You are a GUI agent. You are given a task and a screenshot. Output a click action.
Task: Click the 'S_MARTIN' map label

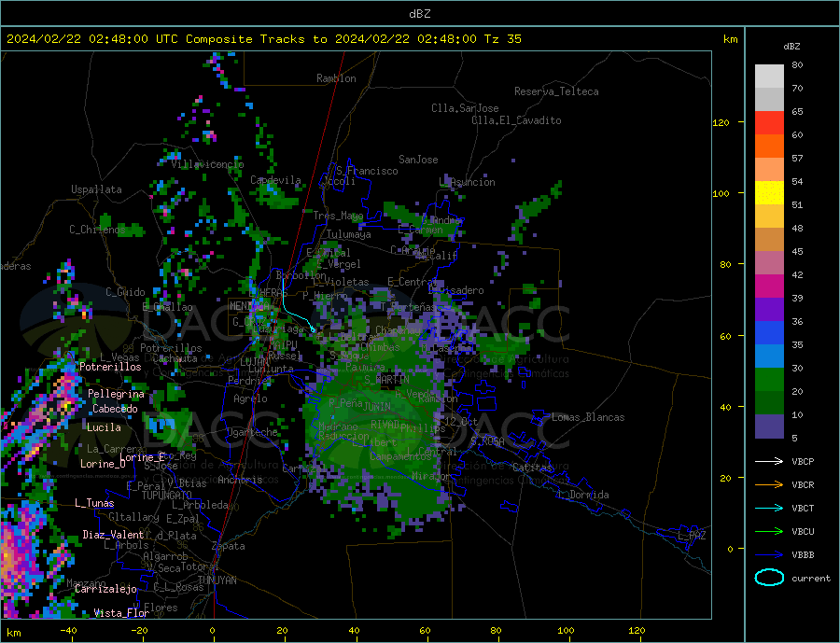(386, 380)
